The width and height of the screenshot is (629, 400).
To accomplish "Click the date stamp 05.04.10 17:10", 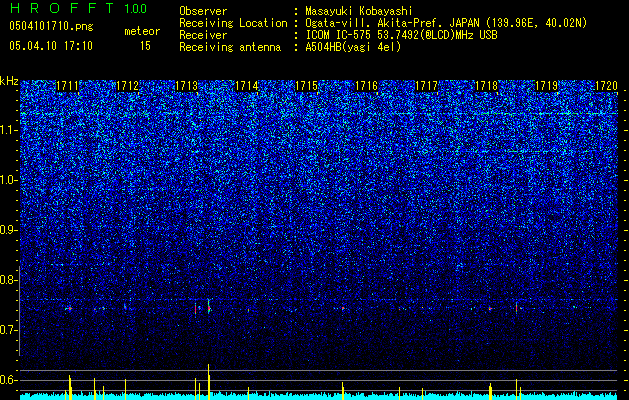I will 51,46.
